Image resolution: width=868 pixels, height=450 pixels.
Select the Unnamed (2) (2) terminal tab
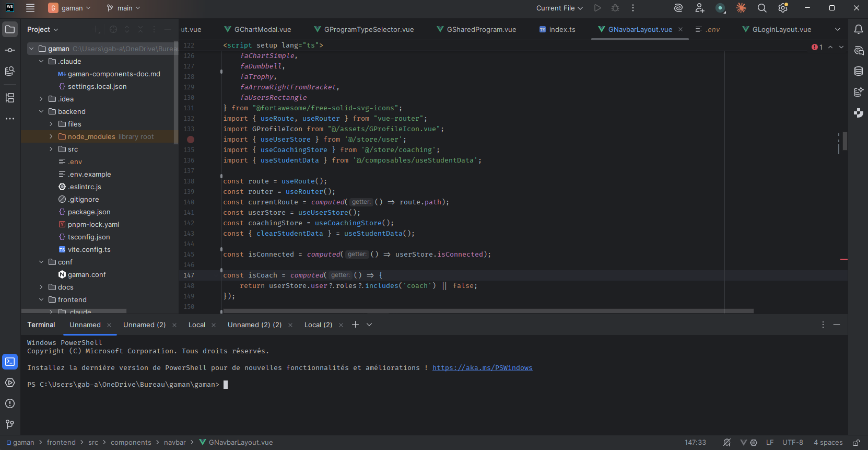coord(254,325)
